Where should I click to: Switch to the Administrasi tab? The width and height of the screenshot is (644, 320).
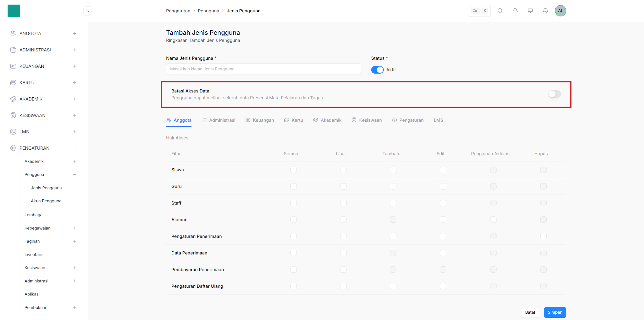pyautogui.click(x=218, y=120)
